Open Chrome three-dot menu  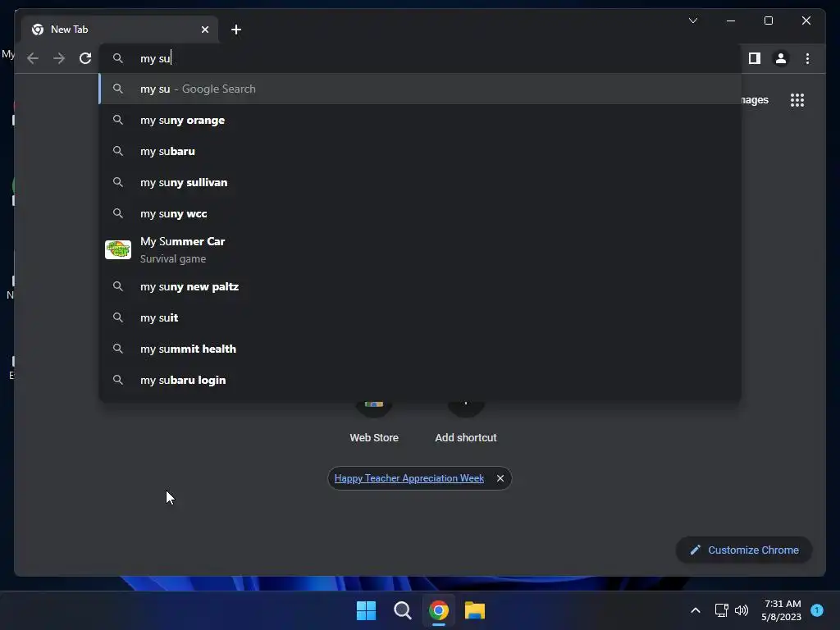tap(807, 58)
